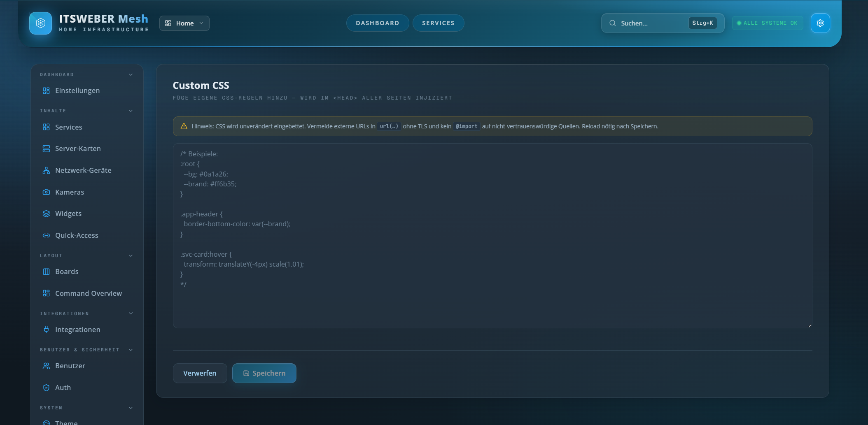Screen dimensions: 868x425
Task: Click the url(…) code snippet
Action: 389,126
